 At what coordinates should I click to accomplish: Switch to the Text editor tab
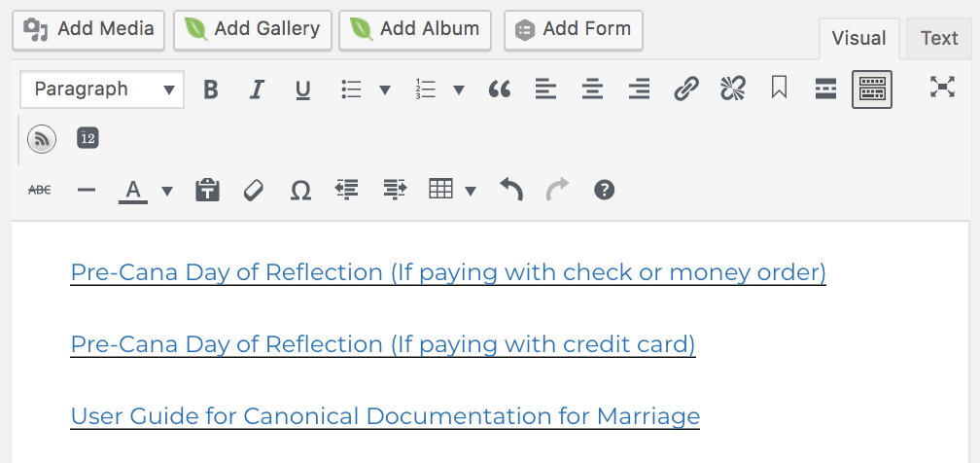[x=938, y=38]
